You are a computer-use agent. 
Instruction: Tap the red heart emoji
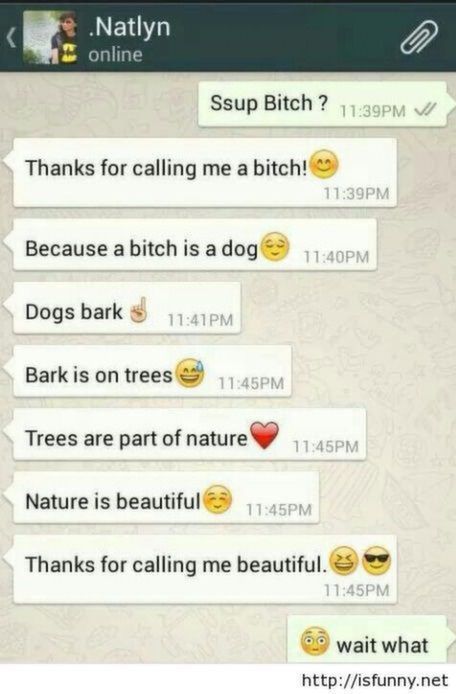click(x=264, y=435)
